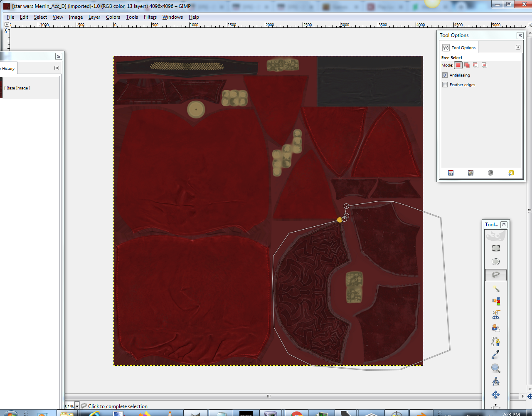Close the History dock window
This screenshot has height=416, width=532.
click(59, 56)
